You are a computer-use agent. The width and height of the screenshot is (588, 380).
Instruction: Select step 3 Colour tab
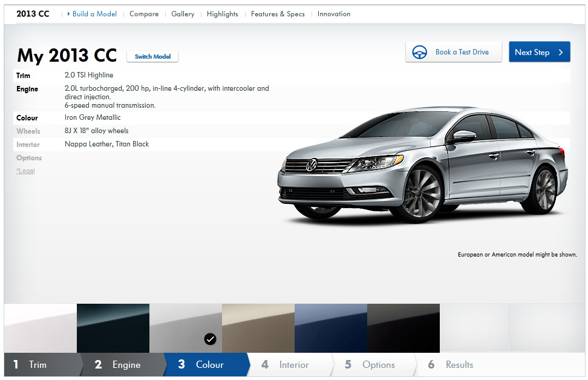click(x=207, y=365)
